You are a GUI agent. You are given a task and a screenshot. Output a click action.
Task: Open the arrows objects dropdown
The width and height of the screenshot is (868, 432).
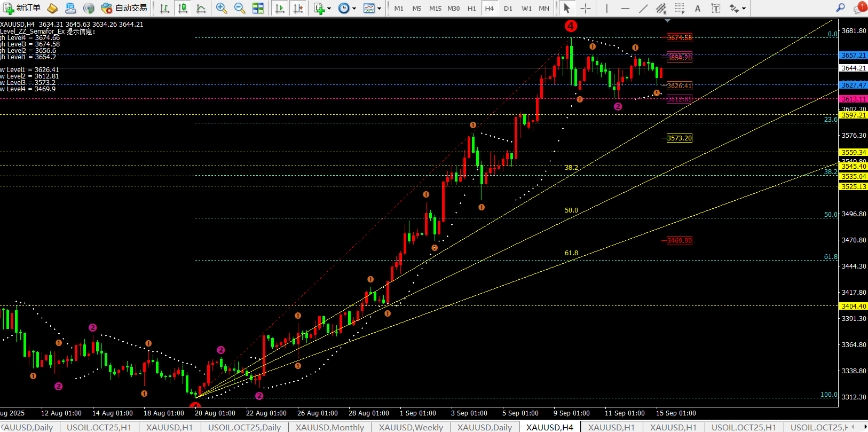click(737, 8)
